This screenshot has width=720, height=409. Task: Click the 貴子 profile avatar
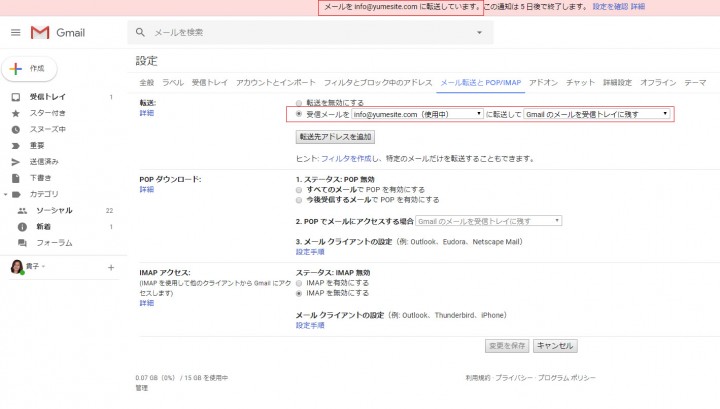[17, 267]
